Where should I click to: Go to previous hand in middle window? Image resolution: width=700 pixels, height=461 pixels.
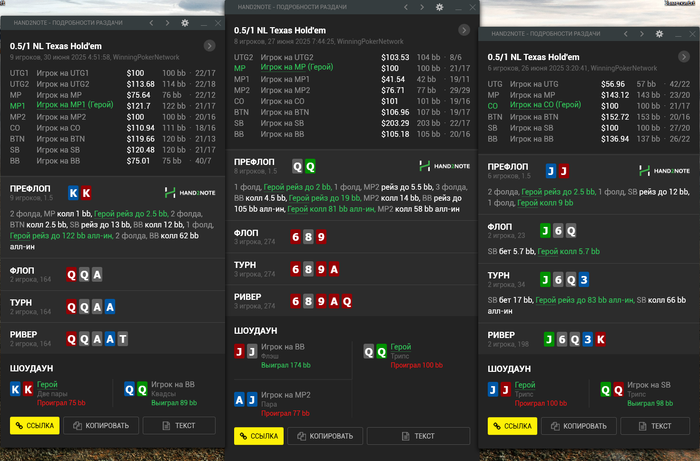click(406, 7)
